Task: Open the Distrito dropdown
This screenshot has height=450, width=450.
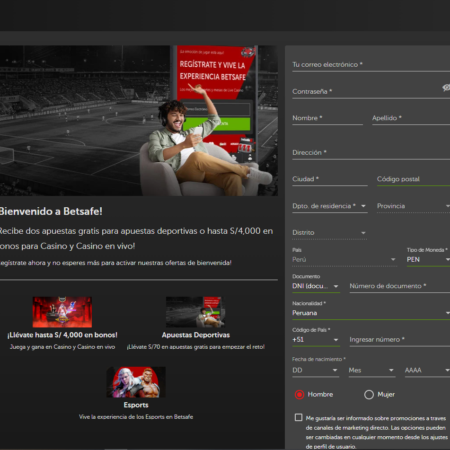Action: tap(330, 233)
